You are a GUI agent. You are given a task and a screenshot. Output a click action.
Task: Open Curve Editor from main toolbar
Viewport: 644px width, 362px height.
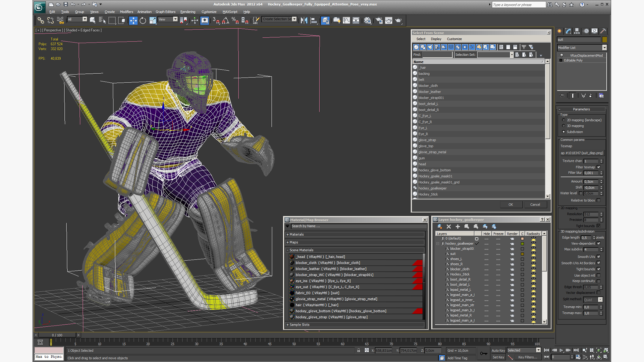pyautogui.click(x=346, y=20)
